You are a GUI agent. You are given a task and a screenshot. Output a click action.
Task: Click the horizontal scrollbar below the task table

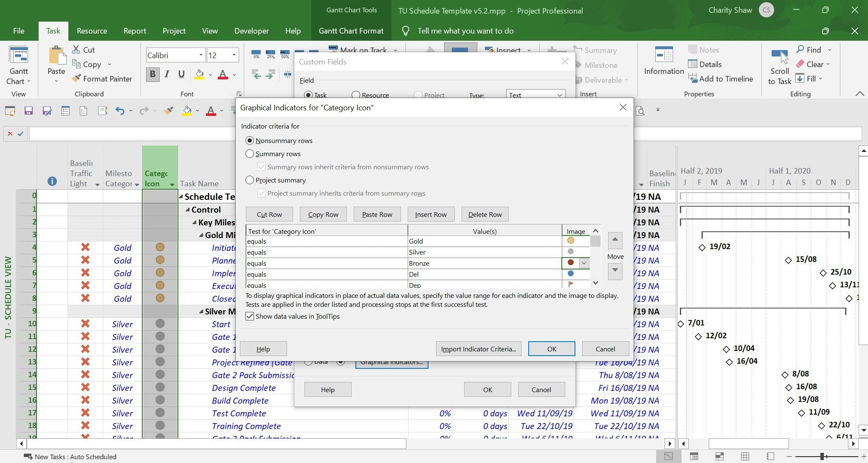point(212,443)
